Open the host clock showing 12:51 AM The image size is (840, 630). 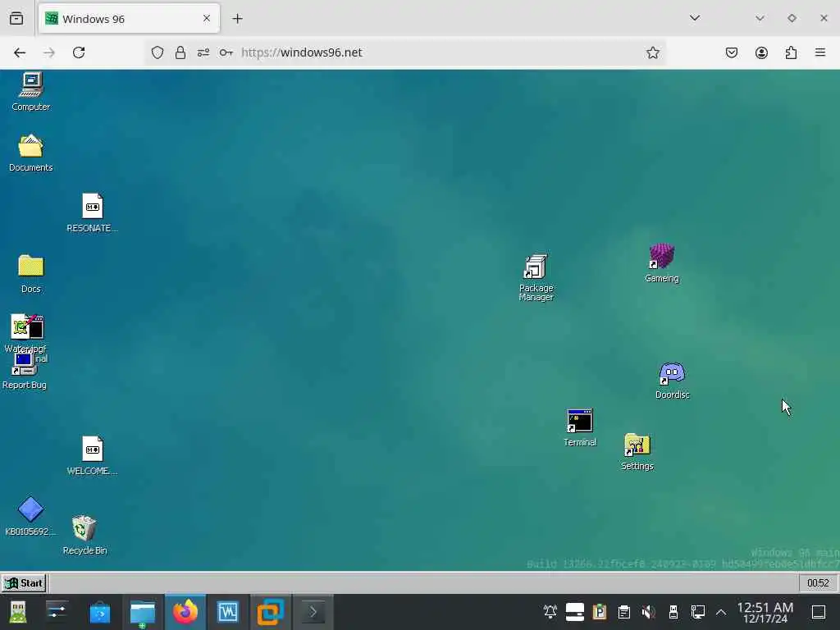click(765, 612)
